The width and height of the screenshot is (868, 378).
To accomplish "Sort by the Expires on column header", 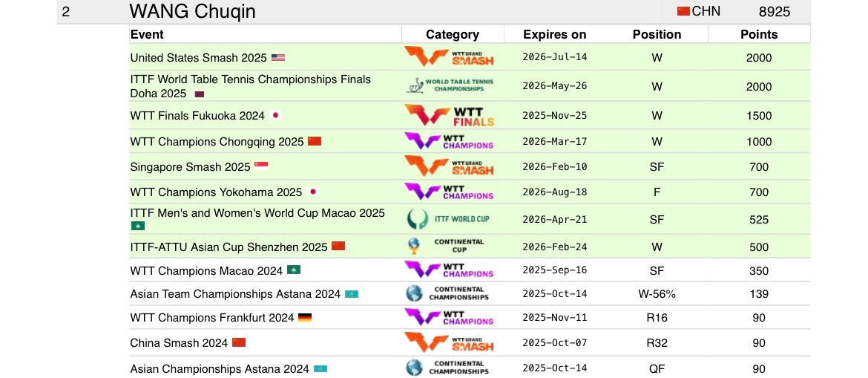I will (555, 34).
